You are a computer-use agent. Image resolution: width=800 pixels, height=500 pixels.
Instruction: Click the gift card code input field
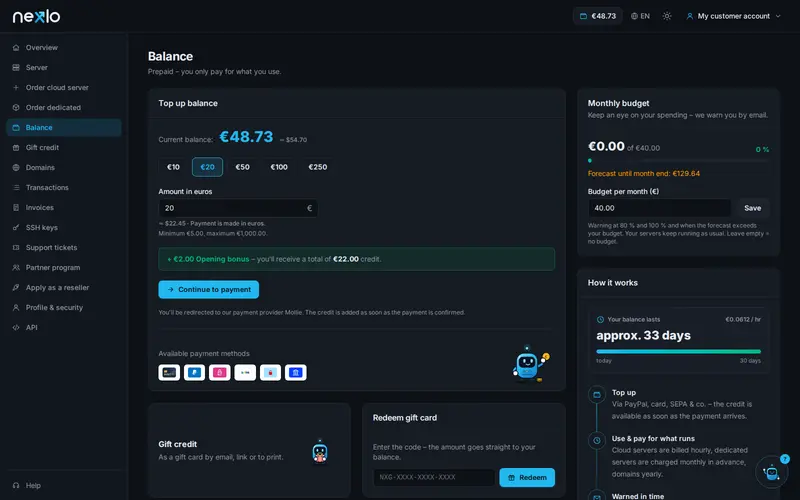click(x=434, y=478)
